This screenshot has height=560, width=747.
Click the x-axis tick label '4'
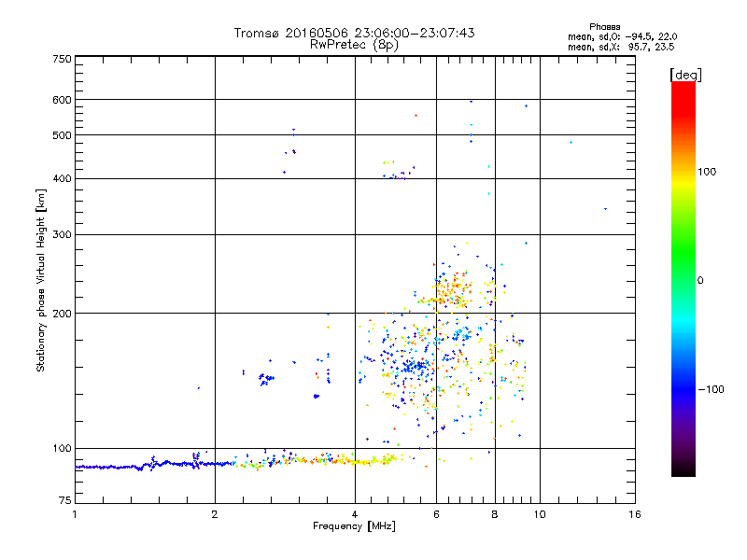click(355, 514)
